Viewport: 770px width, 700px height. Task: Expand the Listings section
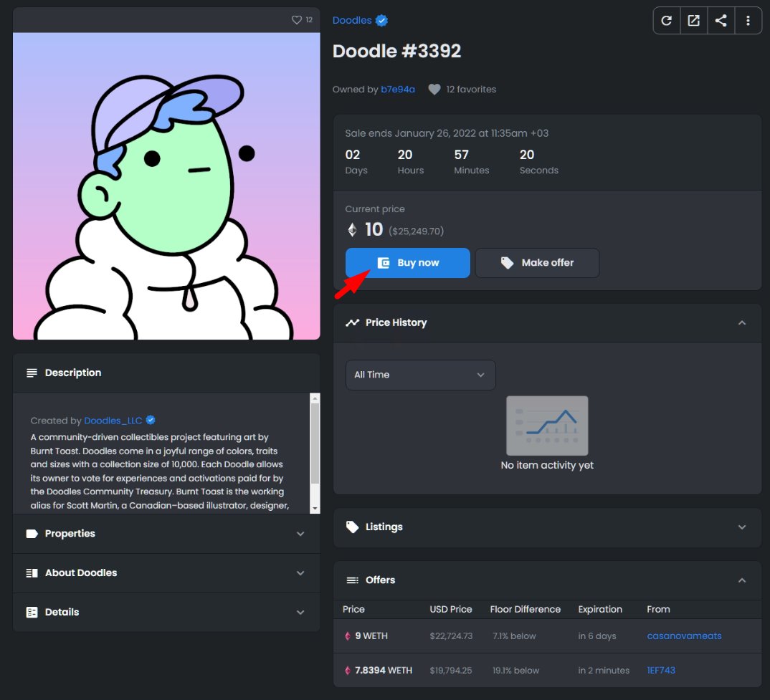742,527
